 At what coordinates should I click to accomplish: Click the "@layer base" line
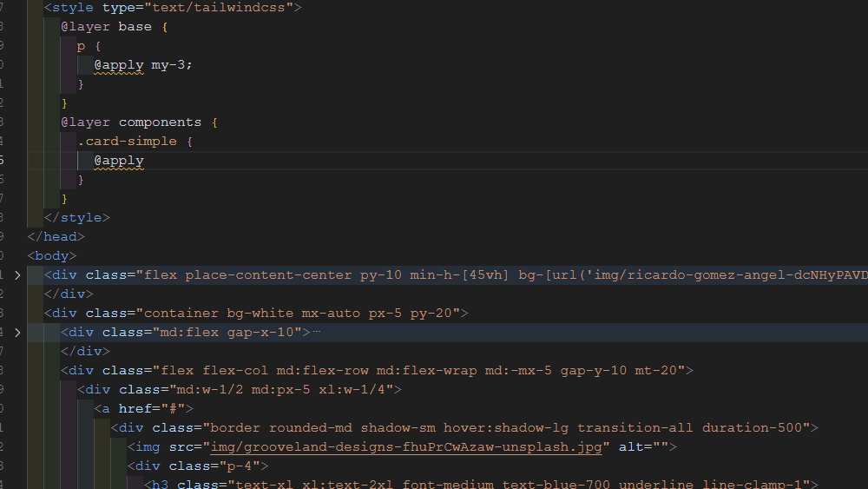(115, 27)
